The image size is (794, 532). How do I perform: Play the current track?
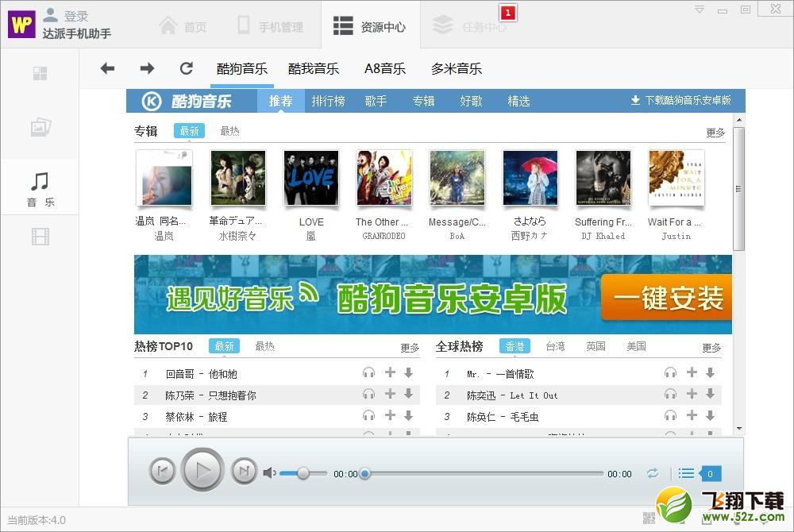pos(202,470)
